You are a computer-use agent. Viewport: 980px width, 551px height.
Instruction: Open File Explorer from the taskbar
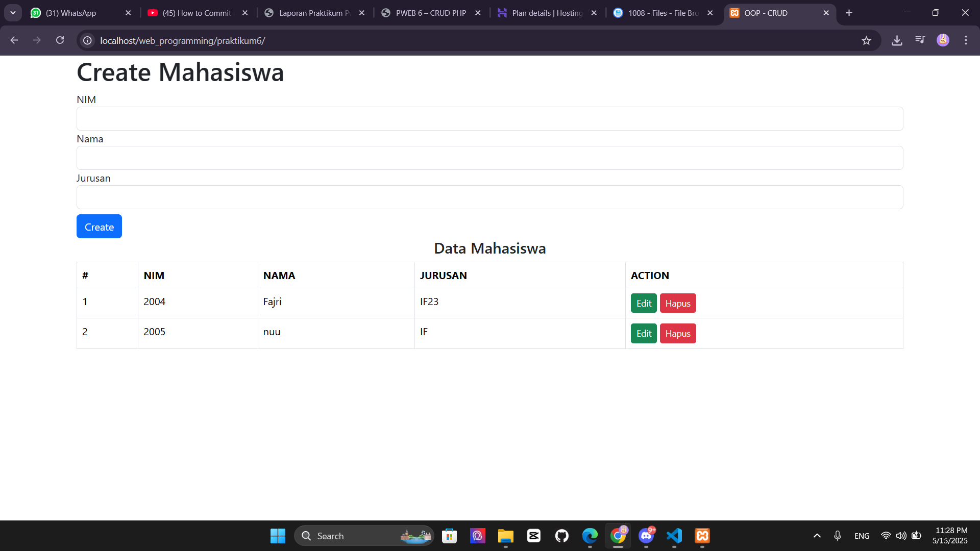coord(505,536)
